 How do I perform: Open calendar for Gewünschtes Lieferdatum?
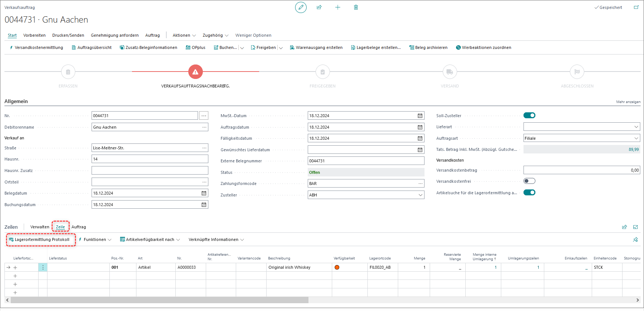[x=420, y=150]
